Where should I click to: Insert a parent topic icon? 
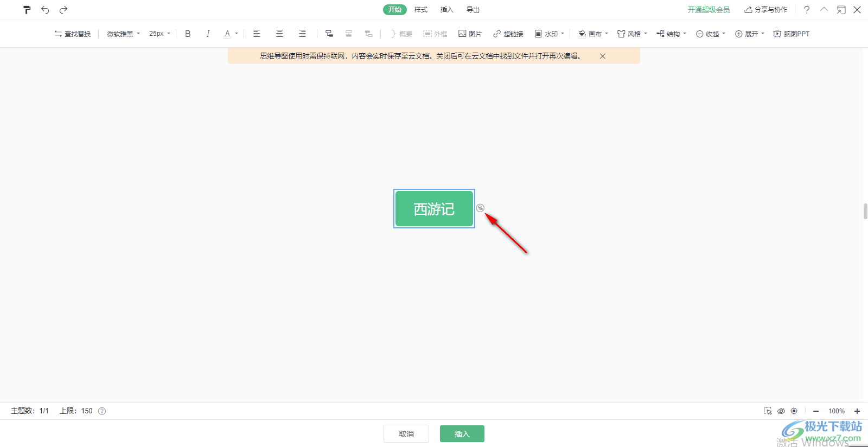[368, 34]
